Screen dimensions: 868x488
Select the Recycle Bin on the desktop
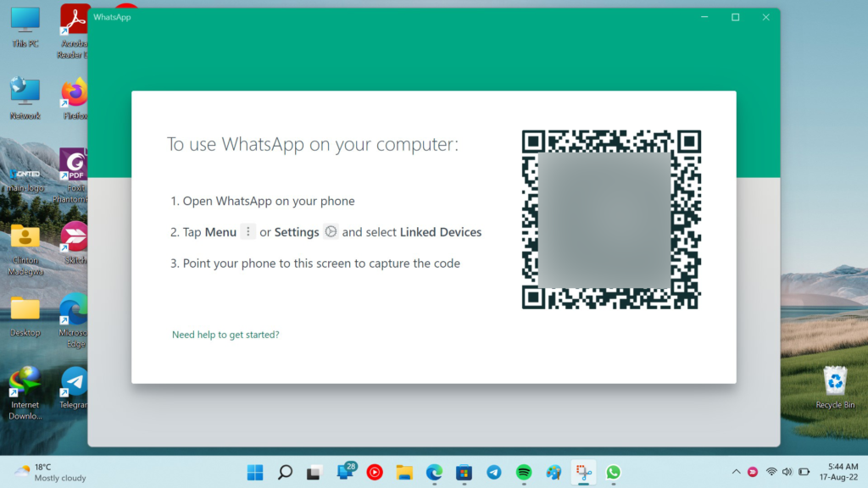[835, 388]
